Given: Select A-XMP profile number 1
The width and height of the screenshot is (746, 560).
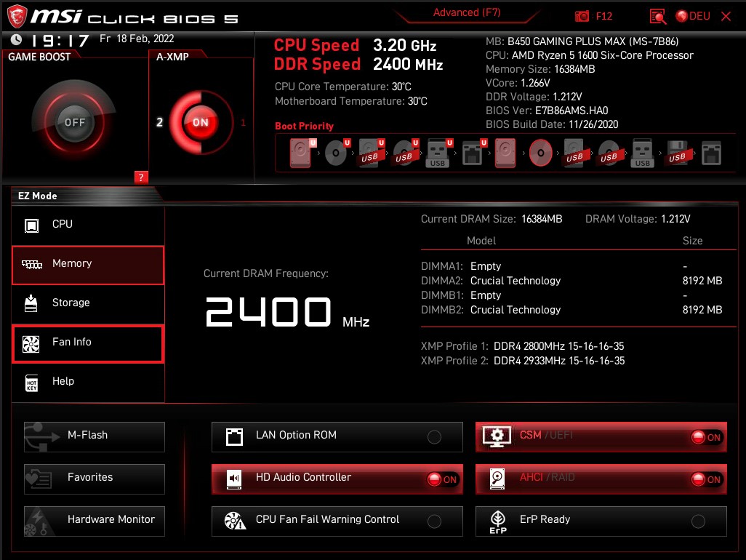Looking at the screenshot, I should pos(243,122).
